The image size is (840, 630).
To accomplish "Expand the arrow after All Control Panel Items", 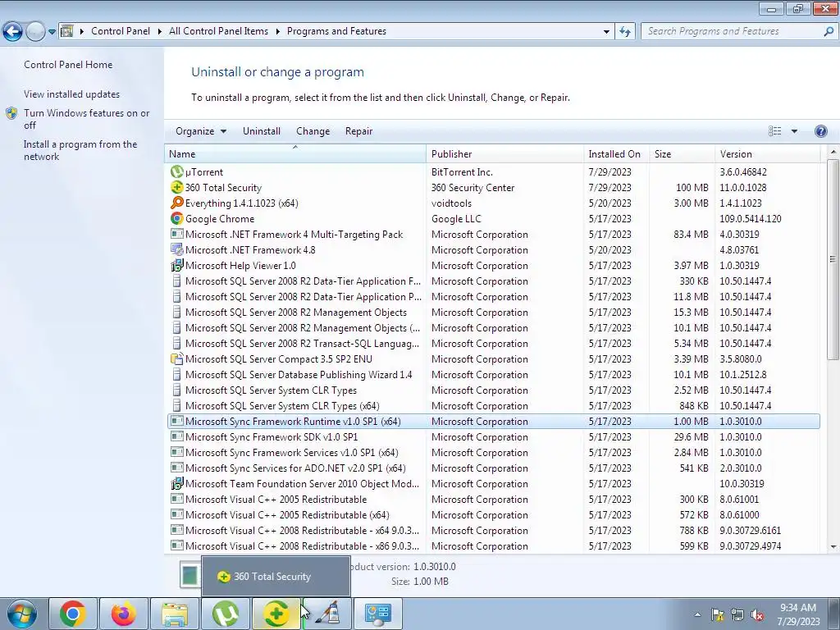I will point(277,31).
